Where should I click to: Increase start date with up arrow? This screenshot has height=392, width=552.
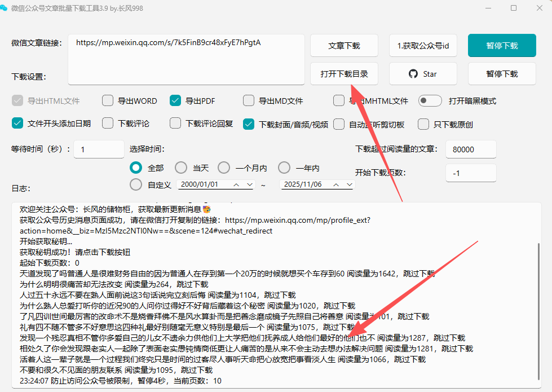coord(237,184)
